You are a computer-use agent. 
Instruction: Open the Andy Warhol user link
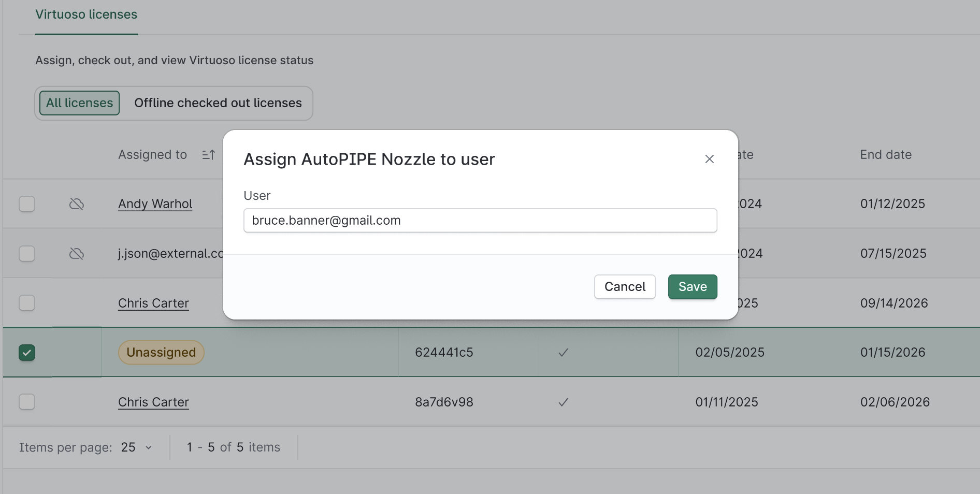tap(155, 204)
